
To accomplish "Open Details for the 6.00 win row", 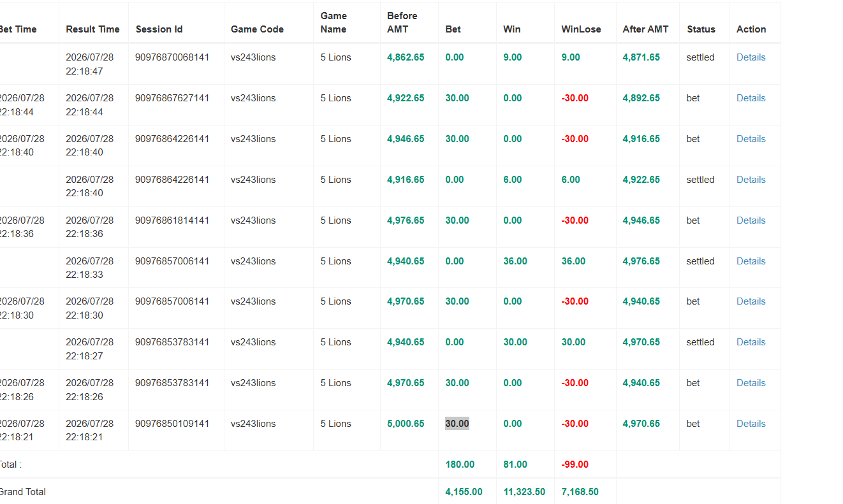I will tap(751, 180).
